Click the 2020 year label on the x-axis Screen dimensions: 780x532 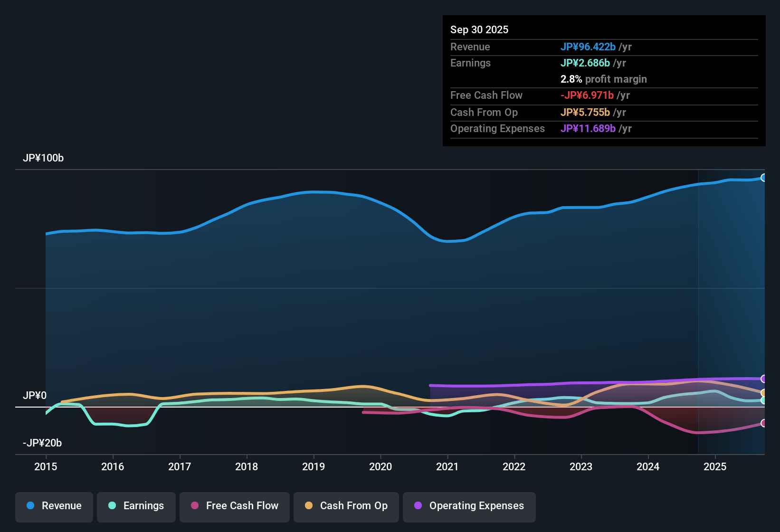[x=380, y=467]
